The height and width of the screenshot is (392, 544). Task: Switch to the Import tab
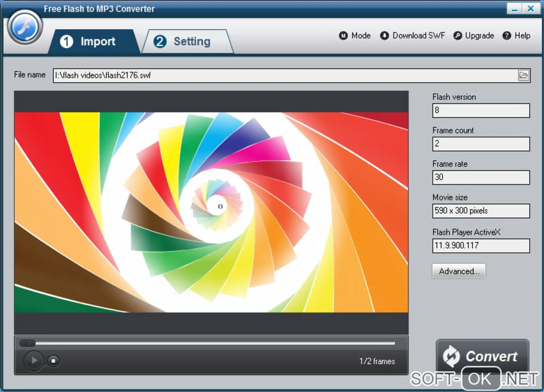93,41
